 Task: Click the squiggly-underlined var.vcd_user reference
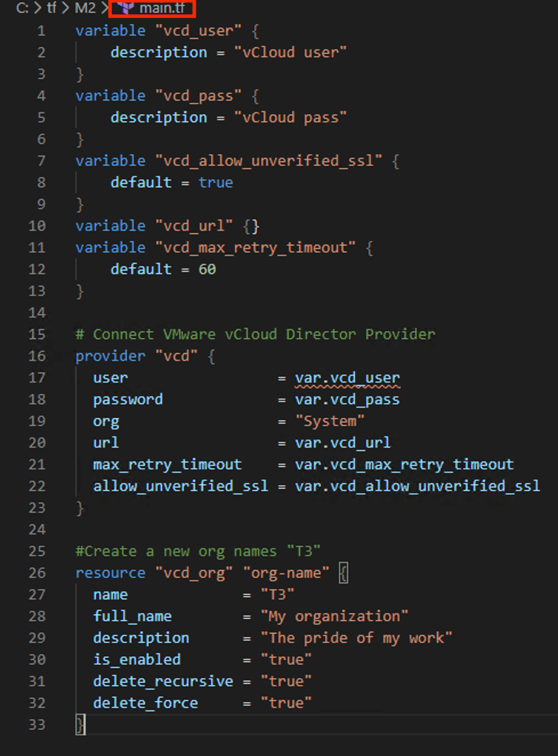pos(347,378)
